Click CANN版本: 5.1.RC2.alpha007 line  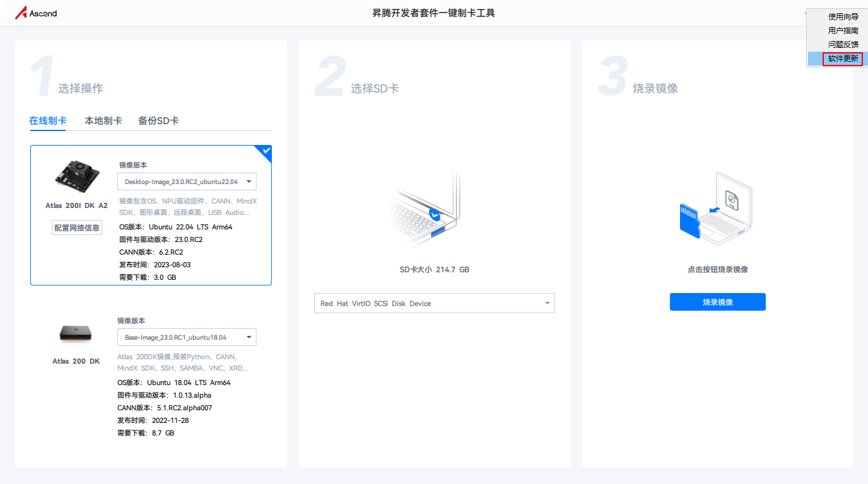[165, 408]
